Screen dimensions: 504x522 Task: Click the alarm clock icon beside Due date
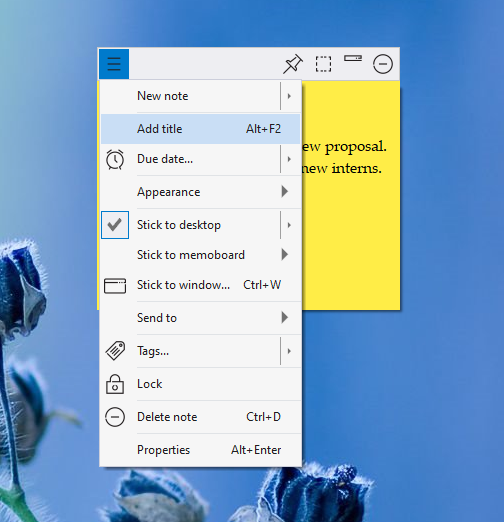pyautogui.click(x=115, y=159)
